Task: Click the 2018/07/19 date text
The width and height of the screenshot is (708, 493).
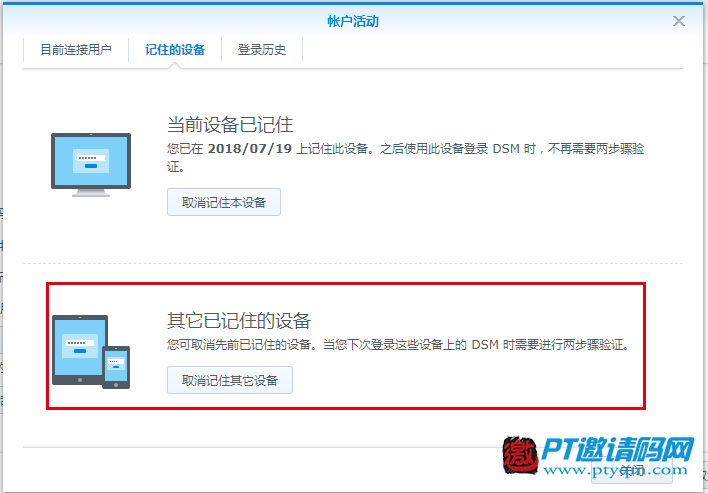Action: pyautogui.click(x=250, y=149)
